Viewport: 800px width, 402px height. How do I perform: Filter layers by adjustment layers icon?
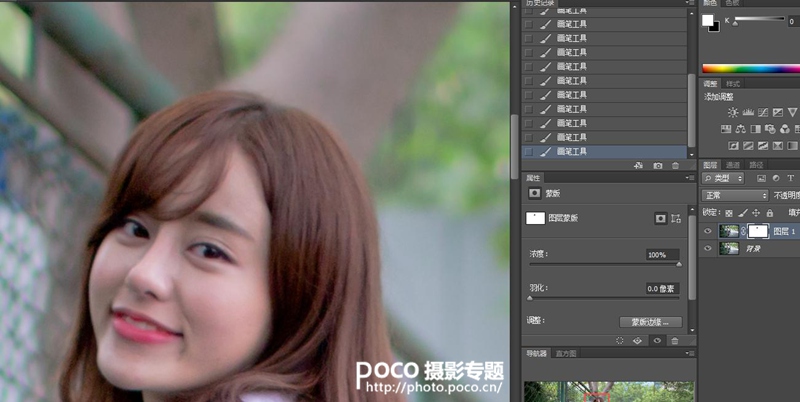[x=776, y=178]
